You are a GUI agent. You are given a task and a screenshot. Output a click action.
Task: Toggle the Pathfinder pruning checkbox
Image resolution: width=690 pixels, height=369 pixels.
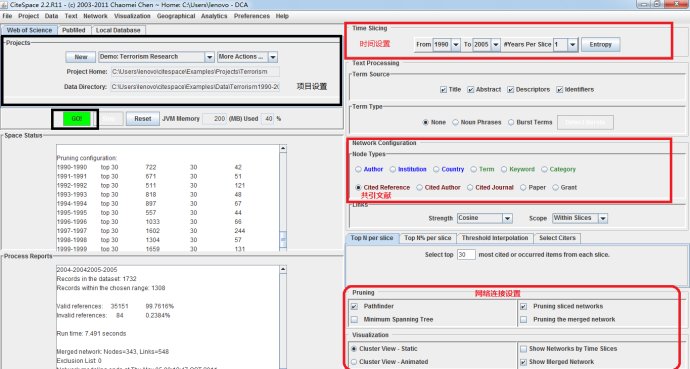pyautogui.click(x=354, y=306)
